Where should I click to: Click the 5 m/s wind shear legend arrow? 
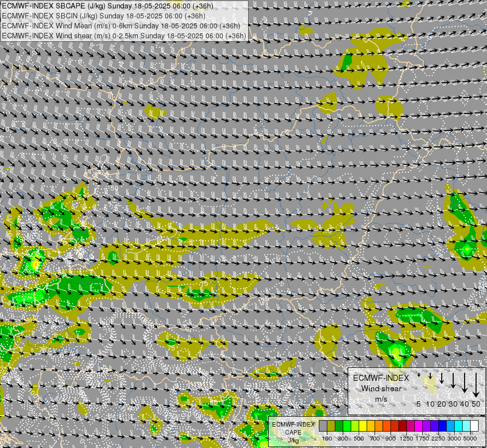click(419, 375)
